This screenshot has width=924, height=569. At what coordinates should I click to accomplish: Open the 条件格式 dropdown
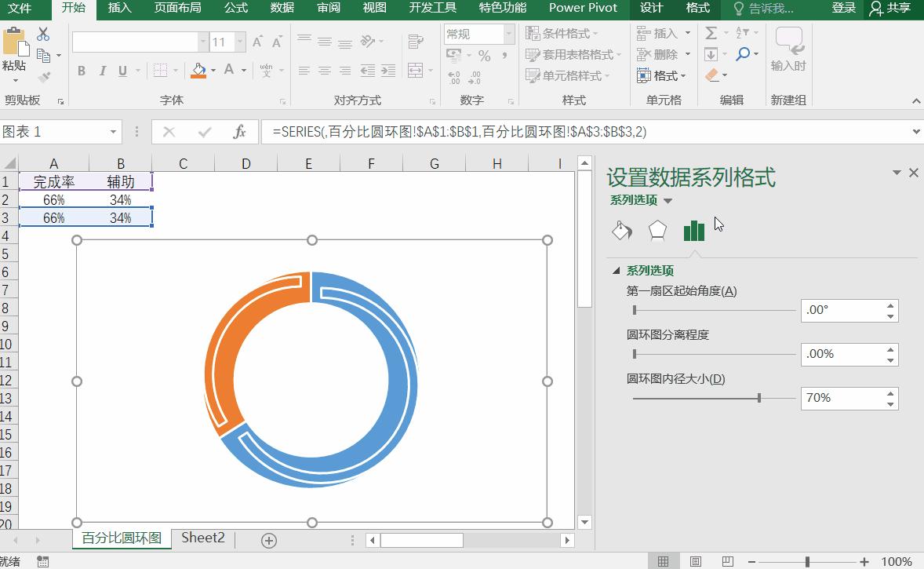(x=569, y=34)
